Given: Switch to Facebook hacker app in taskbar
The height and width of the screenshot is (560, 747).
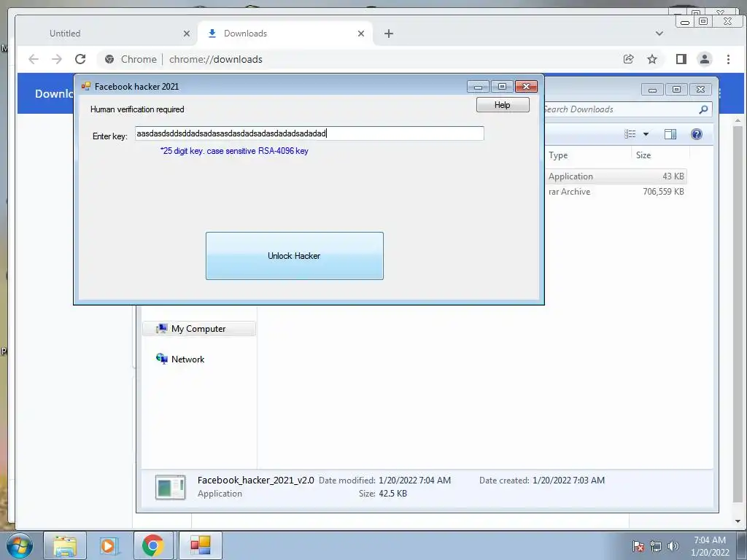Looking at the screenshot, I should point(200,545).
